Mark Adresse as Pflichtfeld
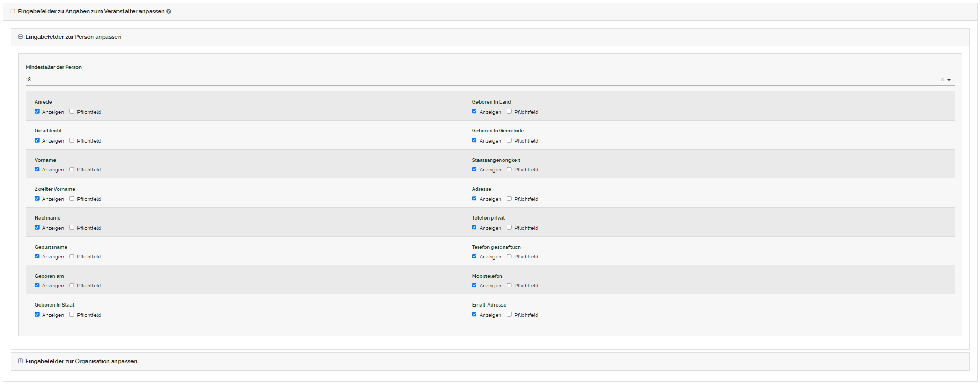The image size is (980, 384). pyautogui.click(x=509, y=199)
